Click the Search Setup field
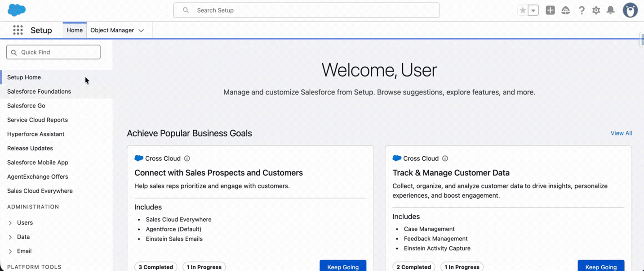Image resolution: width=644 pixels, height=271 pixels. 306,10
